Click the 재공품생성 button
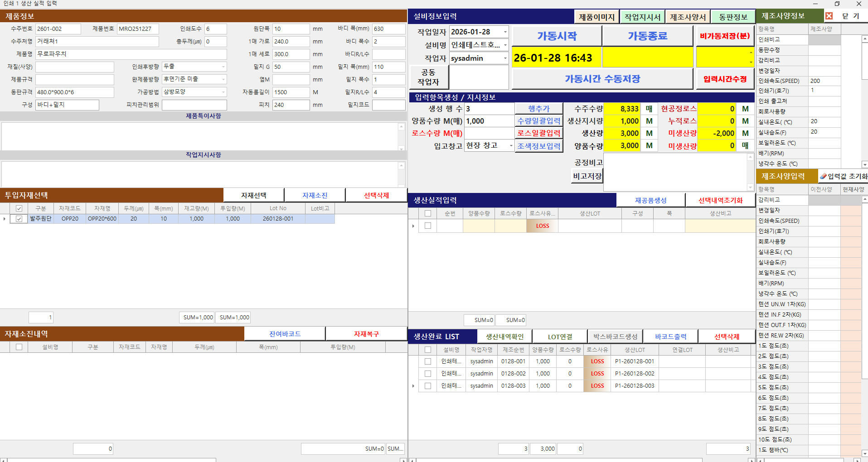The width and height of the screenshot is (868, 462). click(x=650, y=199)
